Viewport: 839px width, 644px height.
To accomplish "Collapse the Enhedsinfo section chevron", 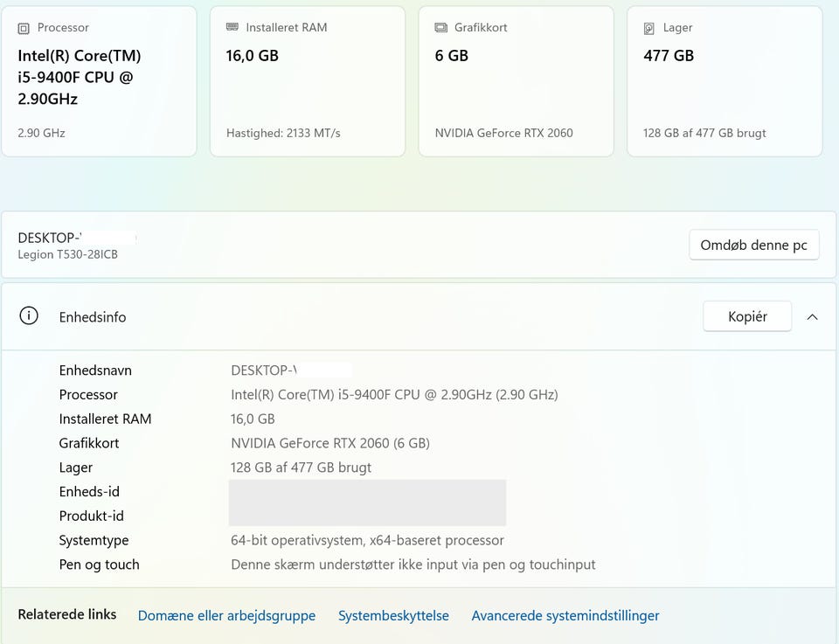I will click(812, 316).
